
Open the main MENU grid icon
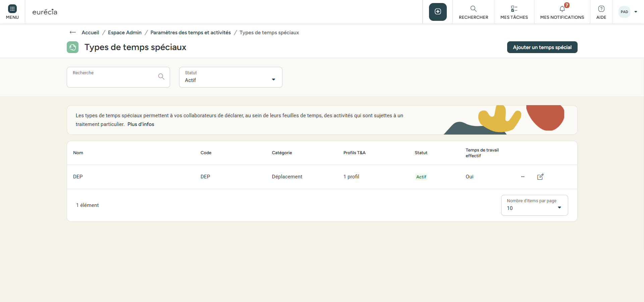[x=12, y=9]
